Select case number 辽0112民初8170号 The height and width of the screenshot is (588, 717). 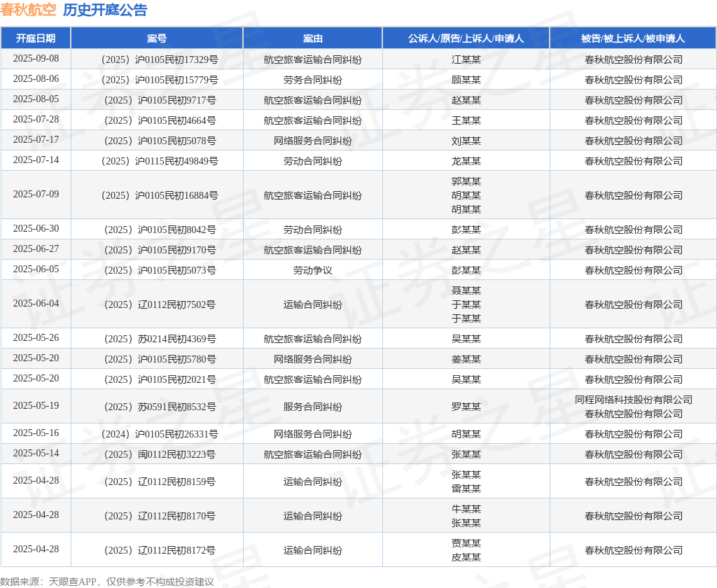160,516
